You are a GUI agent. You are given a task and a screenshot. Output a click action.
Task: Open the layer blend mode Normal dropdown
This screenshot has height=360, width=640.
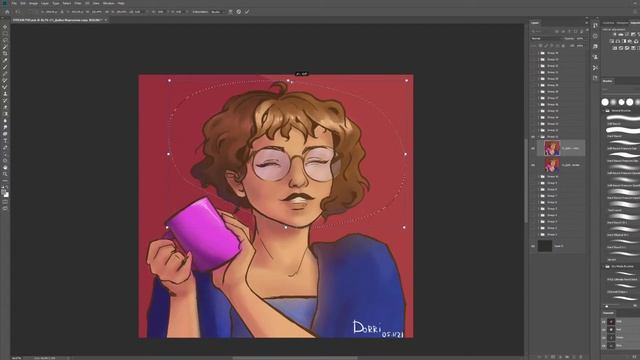[x=546, y=38]
